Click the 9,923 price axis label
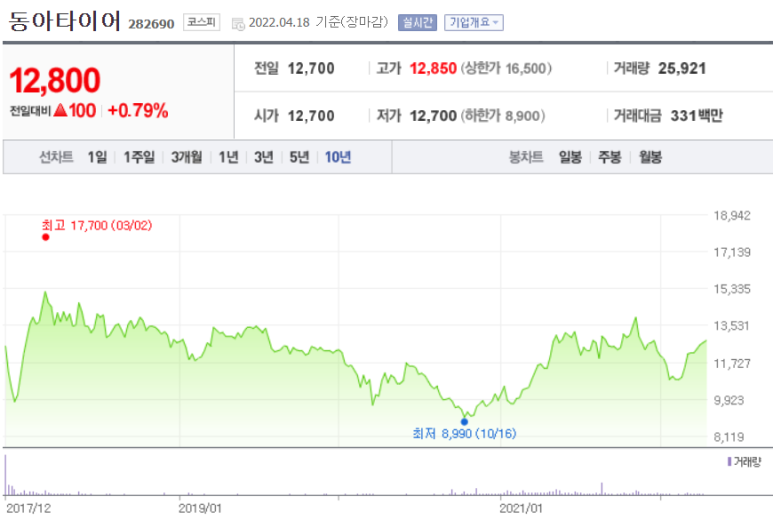The height and width of the screenshot is (528, 773). pos(729,400)
